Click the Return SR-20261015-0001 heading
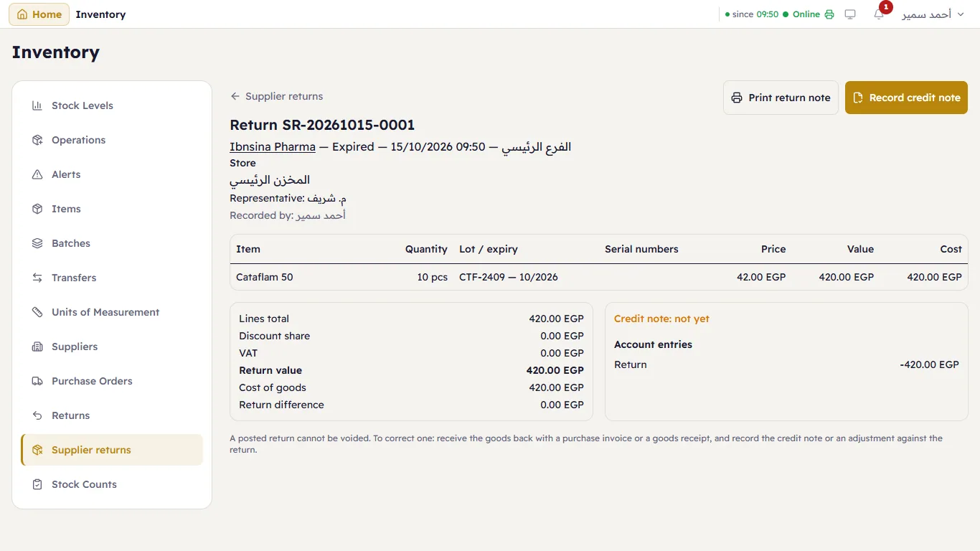This screenshot has width=980, height=551. click(x=322, y=125)
